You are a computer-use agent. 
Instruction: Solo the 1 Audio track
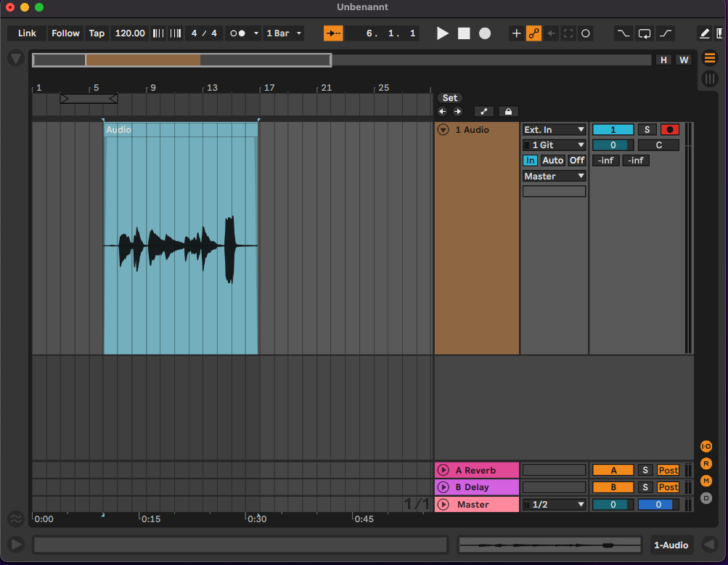pyautogui.click(x=646, y=130)
